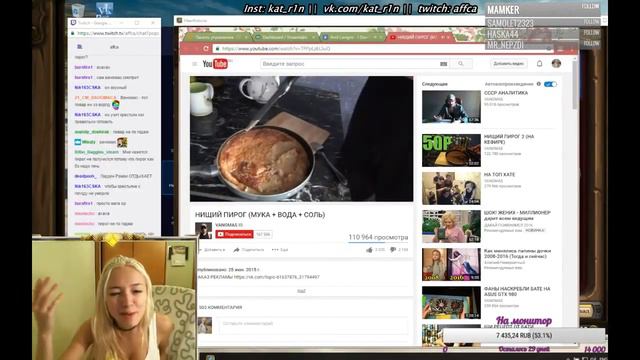Click the share arrow under the video

pos(236,249)
